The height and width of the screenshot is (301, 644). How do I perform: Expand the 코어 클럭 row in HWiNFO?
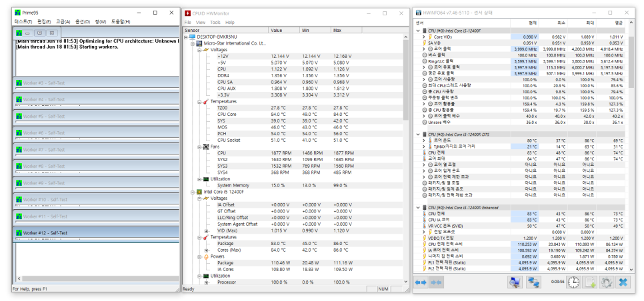424,49
